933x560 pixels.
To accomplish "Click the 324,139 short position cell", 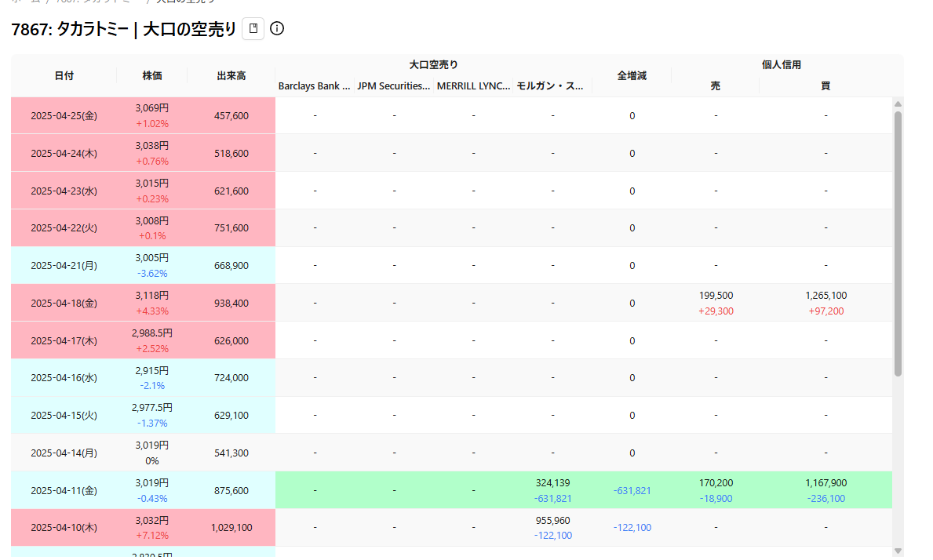I will 552,483.
